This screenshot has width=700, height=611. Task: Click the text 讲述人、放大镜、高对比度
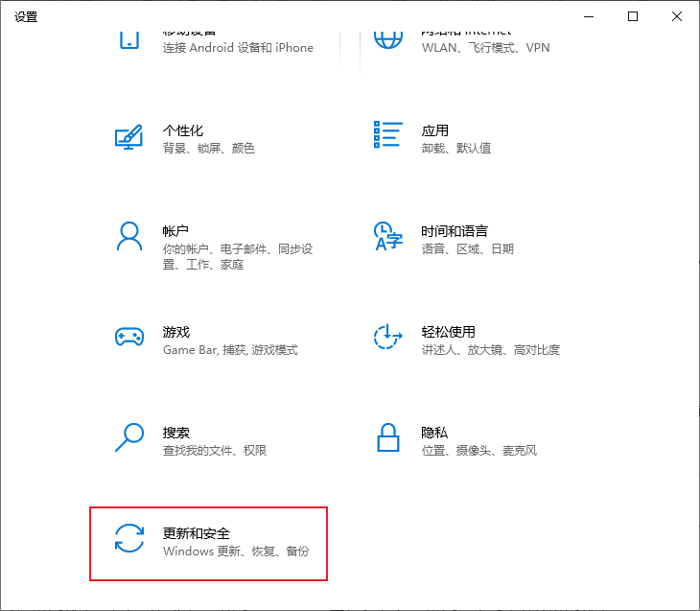pos(491,350)
